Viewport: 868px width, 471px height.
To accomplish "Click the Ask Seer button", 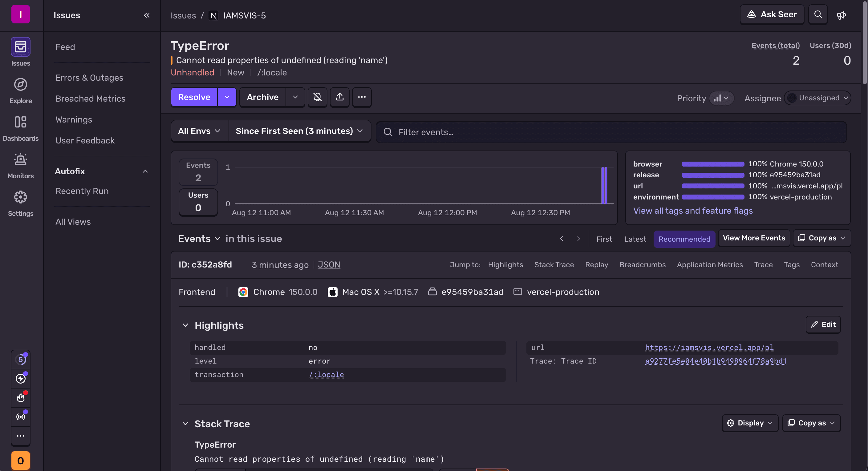I will (772, 14).
